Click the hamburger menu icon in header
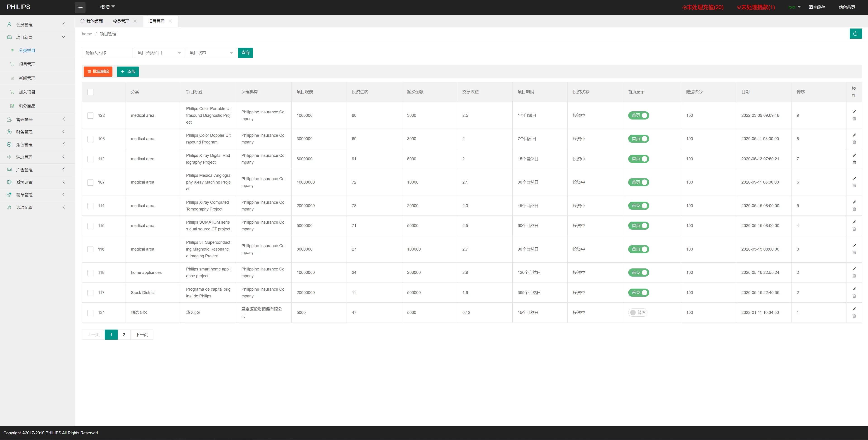 [x=80, y=7]
